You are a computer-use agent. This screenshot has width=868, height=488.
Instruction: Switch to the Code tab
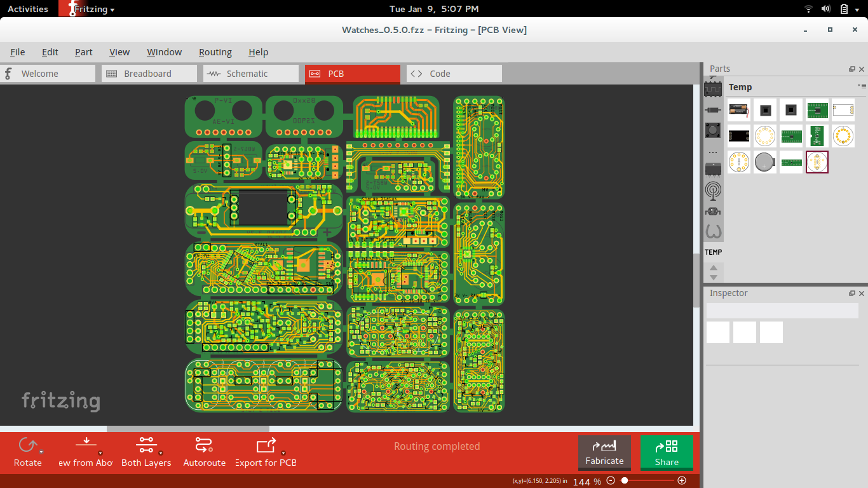pyautogui.click(x=454, y=74)
